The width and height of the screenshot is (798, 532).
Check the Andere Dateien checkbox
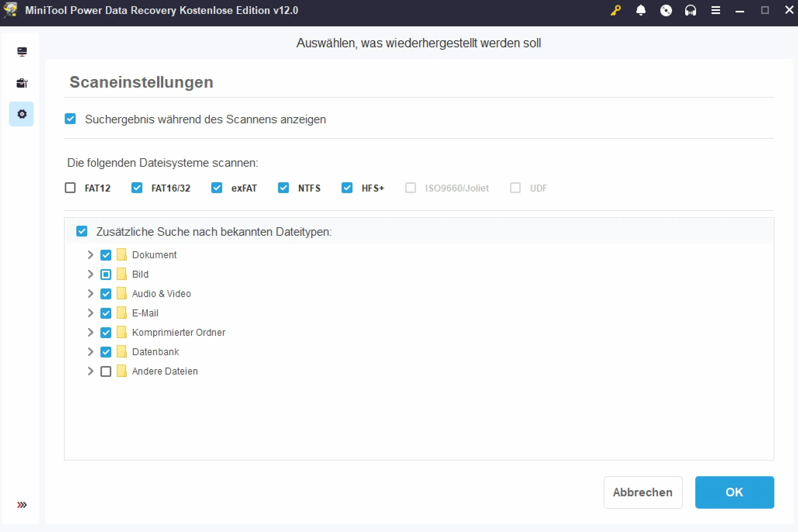coord(106,371)
